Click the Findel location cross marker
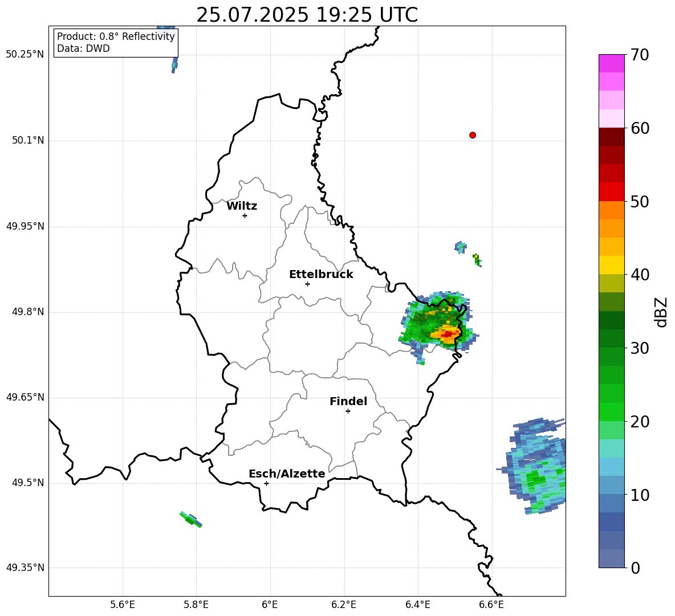The height and width of the screenshot is (616, 675). [348, 411]
